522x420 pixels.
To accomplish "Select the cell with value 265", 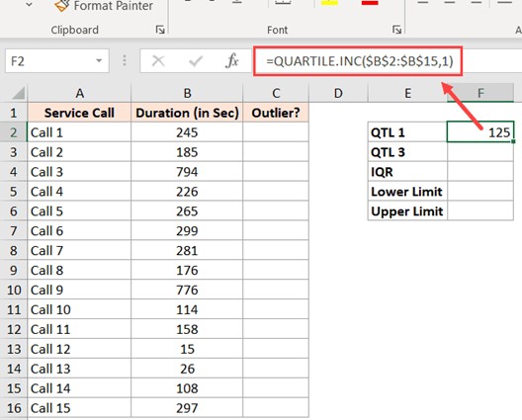I will click(187, 211).
